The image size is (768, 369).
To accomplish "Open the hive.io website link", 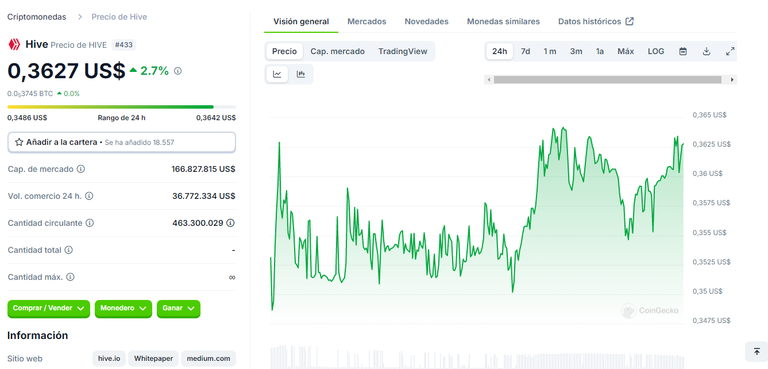I will click(x=109, y=358).
